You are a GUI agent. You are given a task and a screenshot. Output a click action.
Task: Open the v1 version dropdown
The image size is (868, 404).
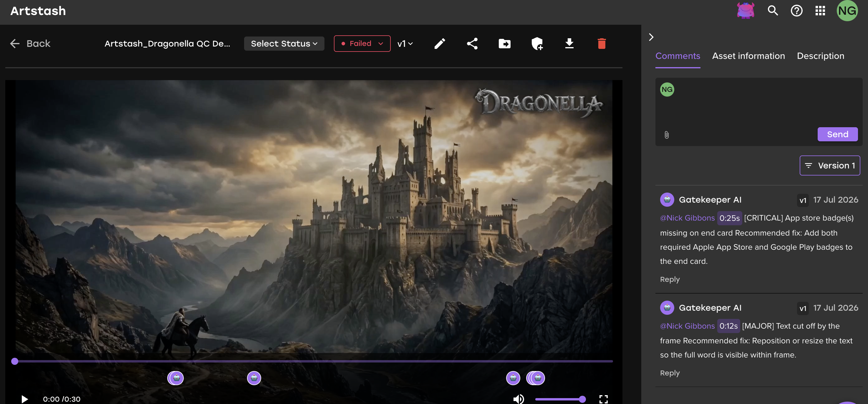click(405, 44)
